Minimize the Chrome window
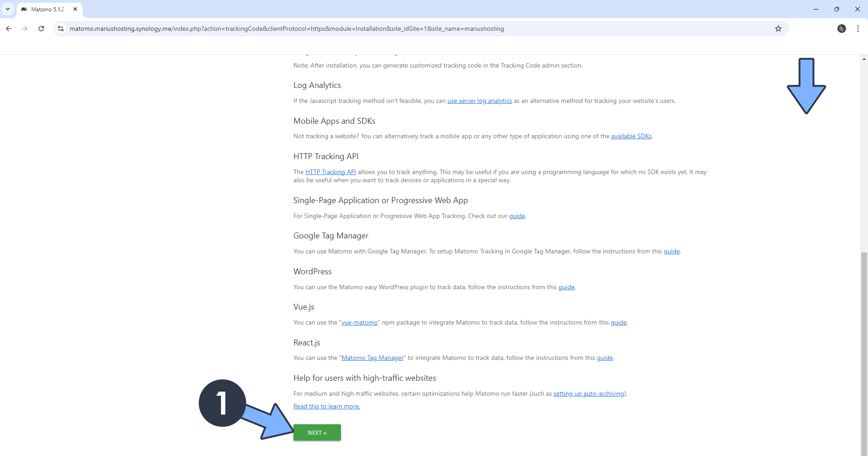Image resolution: width=868 pixels, height=456 pixels. pos(816,9)
